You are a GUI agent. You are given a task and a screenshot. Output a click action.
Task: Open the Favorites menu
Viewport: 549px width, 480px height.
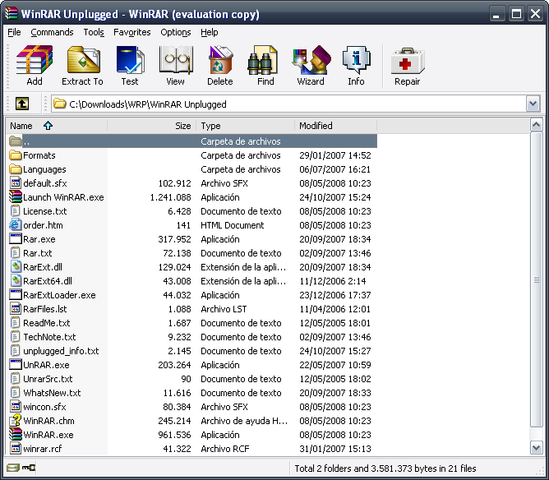click(132, 32)
